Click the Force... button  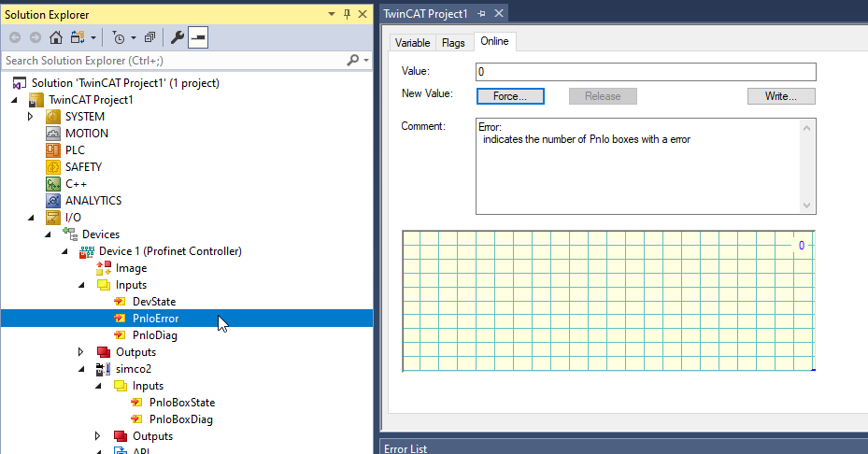[x=510, y=96]
